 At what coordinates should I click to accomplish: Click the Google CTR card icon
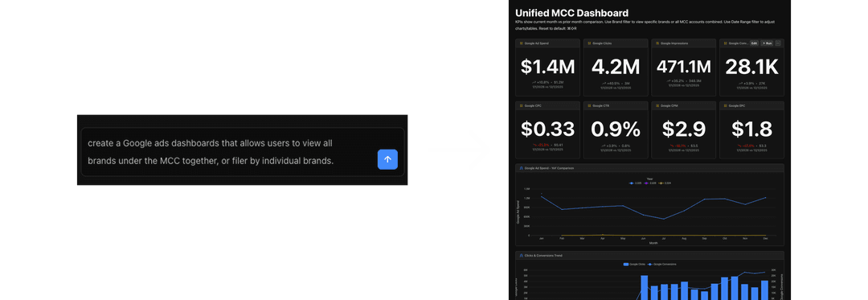click(x=589, y=105)
